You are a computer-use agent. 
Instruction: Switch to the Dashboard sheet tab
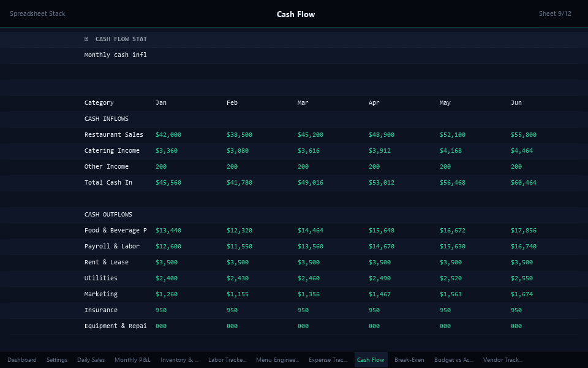click(22, 360)
